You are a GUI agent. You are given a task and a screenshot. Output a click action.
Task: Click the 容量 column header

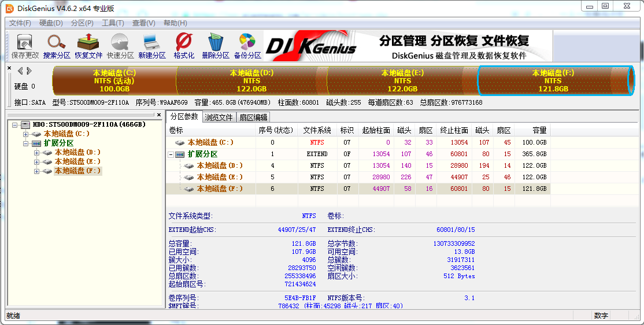pos(532,130)
